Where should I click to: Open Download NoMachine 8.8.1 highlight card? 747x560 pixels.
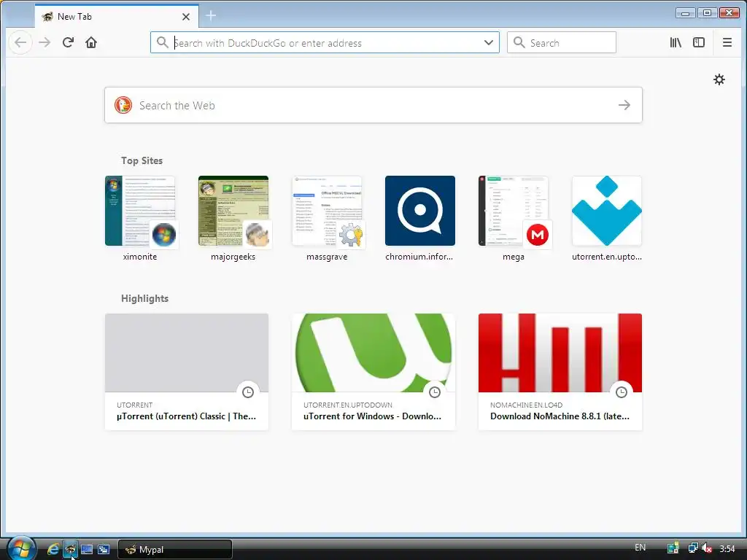coord(560,371)
